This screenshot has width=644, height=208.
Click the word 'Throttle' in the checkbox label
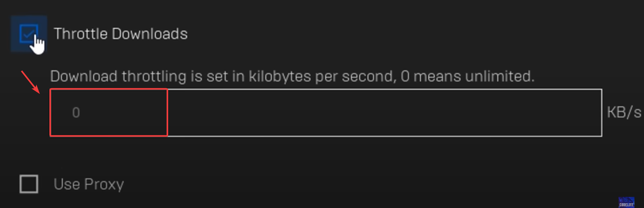[x=80, y=34]
